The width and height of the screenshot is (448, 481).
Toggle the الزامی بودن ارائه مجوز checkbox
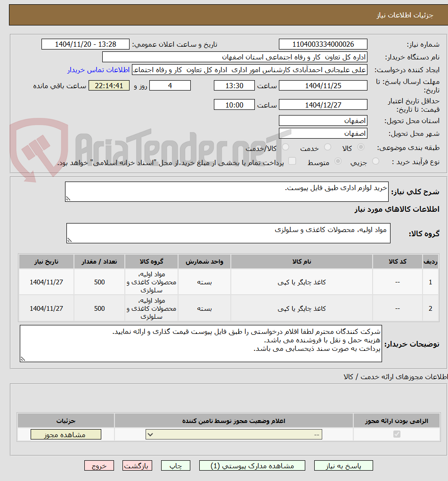point(397,434)
